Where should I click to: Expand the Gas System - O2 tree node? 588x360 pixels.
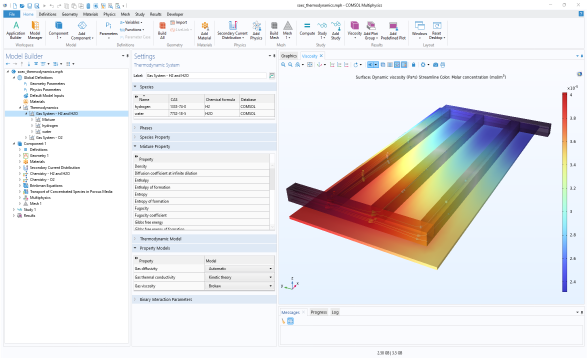[x=26, y=138]
